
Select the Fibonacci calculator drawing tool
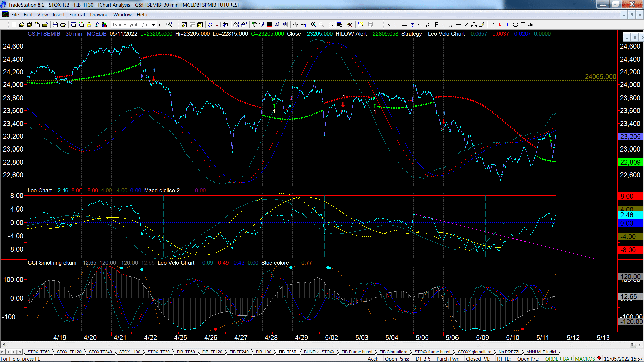[412, 24]
